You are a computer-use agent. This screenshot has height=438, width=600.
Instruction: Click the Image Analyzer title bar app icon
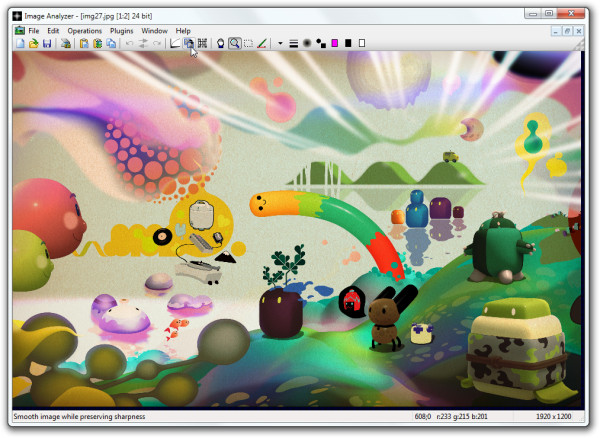pyautogui.click(x=17, y=16)
